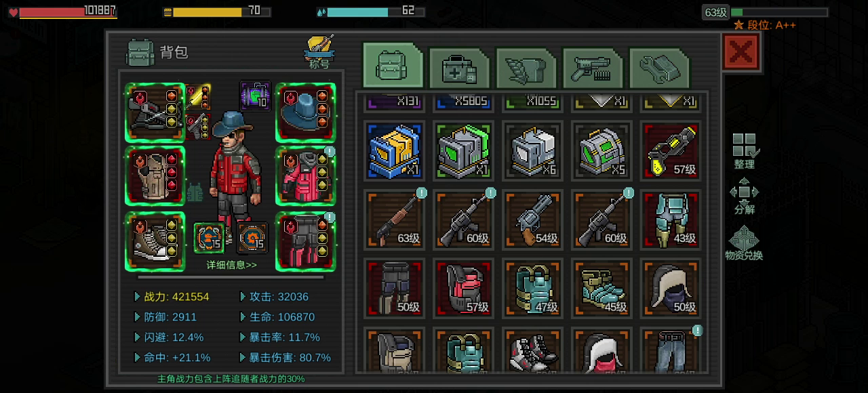Switch to the food and bread tab
The height and width of the screenshot is (393, 868).
[526, 68]
